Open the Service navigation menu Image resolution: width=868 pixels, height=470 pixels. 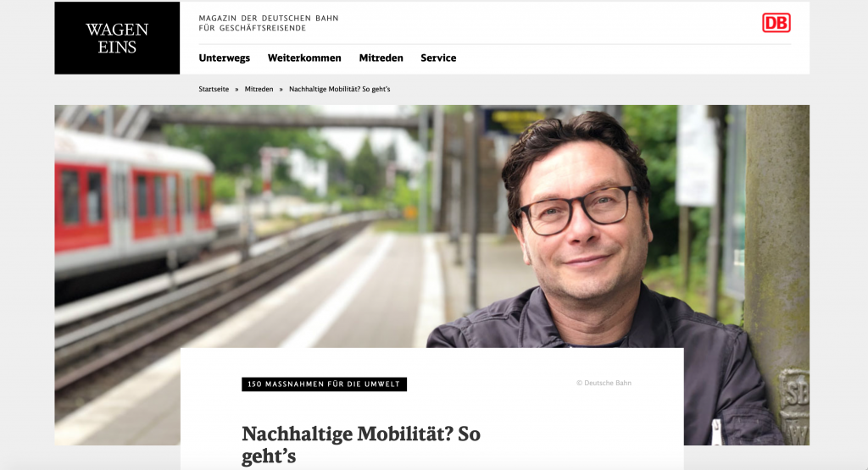point(438,58)
